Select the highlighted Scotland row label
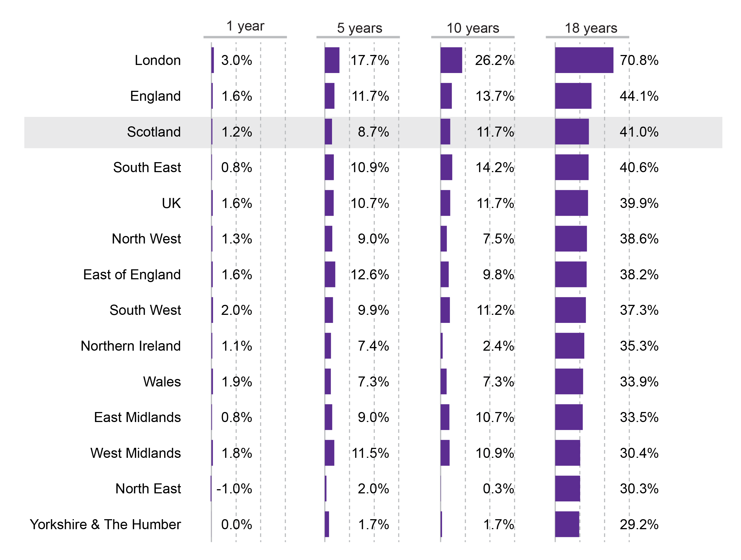The width and height of the screenshot is (741, 560). [x=154, y=132]
